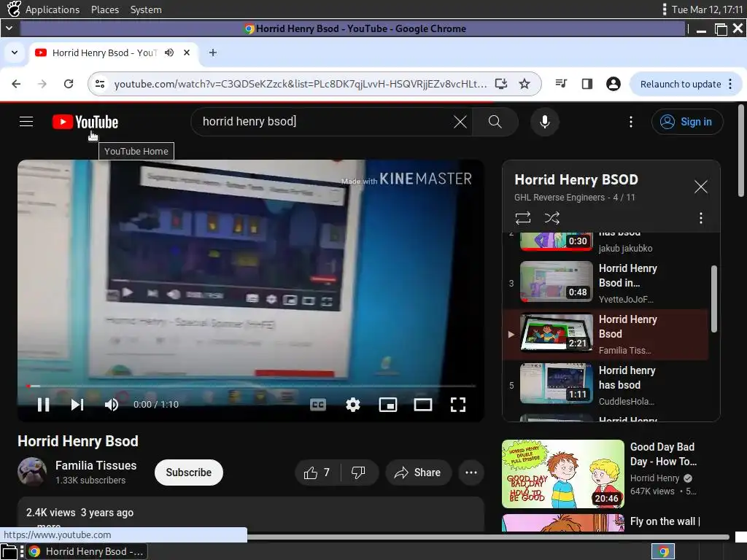Open the Chrome three-dot menu
This screenshot has width=747, height=560.
(x=730, y=84)
